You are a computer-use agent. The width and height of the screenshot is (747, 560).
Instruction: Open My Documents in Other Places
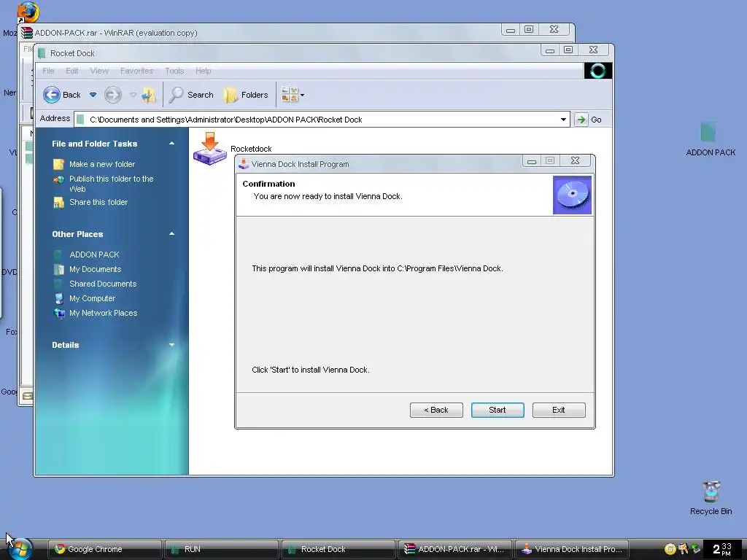coord(96,270)
